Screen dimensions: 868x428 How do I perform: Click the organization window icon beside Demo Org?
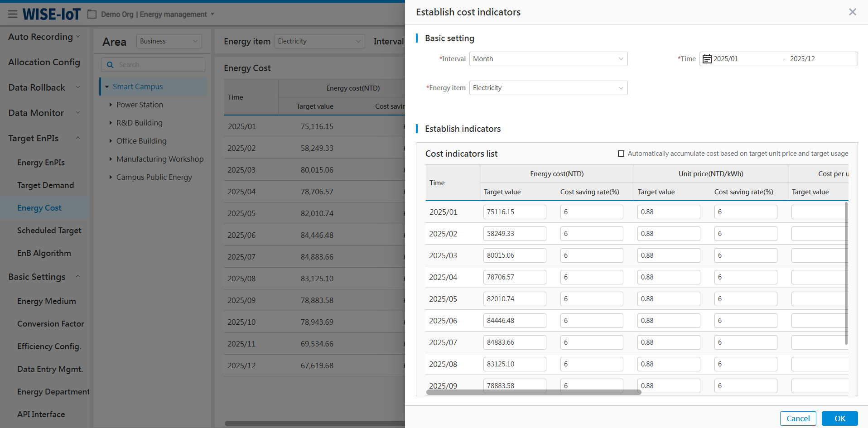92,14
